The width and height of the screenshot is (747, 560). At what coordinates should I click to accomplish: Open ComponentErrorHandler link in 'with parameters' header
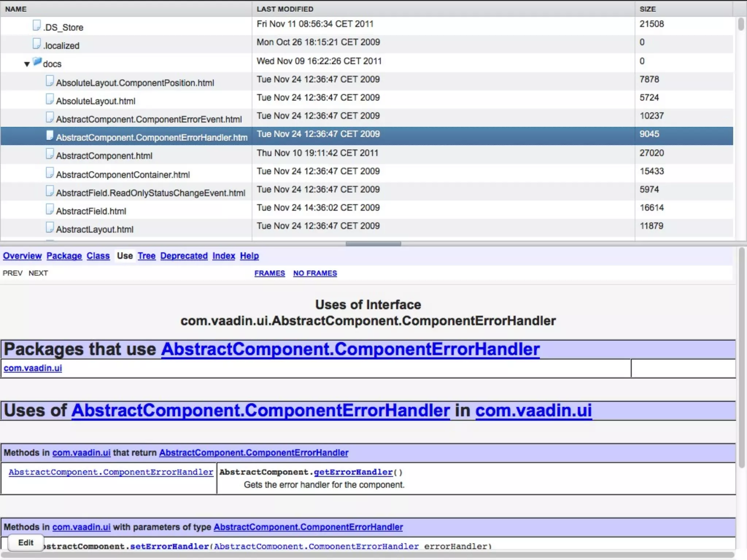(308, 527)
